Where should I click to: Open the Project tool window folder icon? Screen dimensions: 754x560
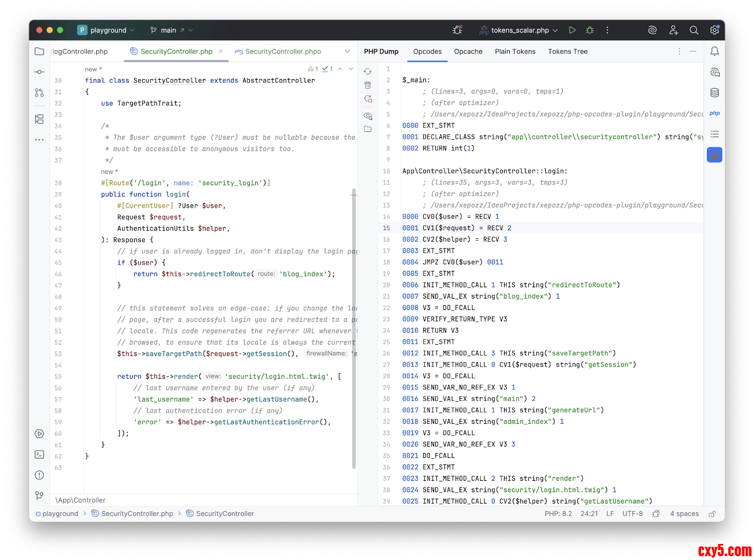40,51
